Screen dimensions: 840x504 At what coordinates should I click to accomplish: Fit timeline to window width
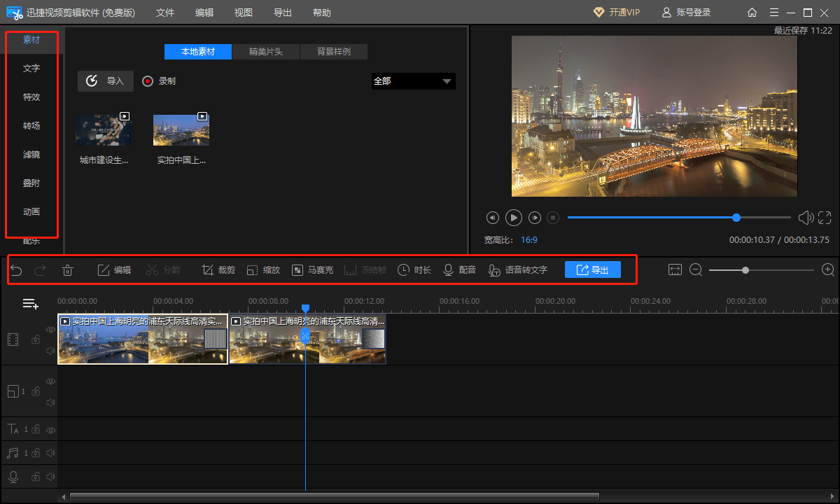click(675, 269)
